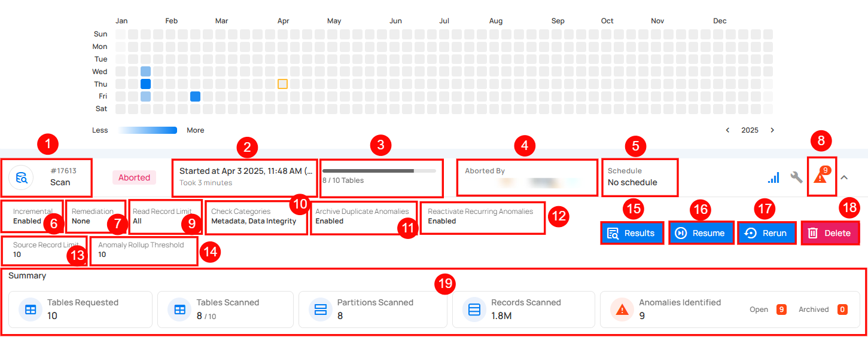This screenshot has width=868, height=337.
Task: Click the Partitions Scanned summary icon
Action: point(320,310)
